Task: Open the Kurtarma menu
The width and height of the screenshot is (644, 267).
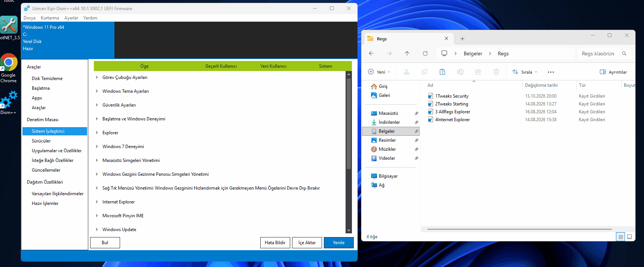Action: pos(50,18)
